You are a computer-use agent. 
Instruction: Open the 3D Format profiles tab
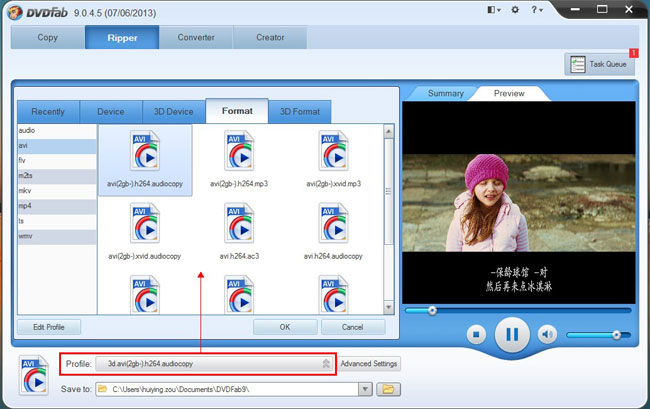(300, 111)
